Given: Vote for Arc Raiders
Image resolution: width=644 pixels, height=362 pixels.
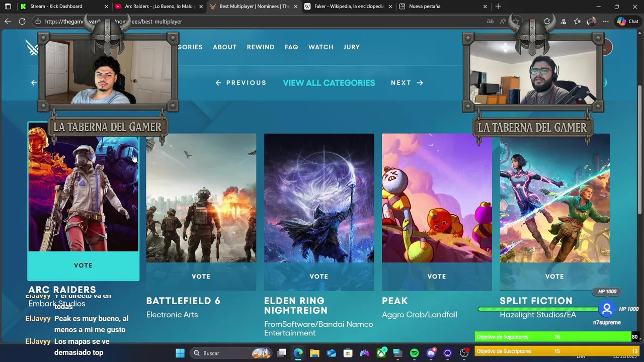Looking at the screenshot, I should pyautogui.click(x=83, y=265).
